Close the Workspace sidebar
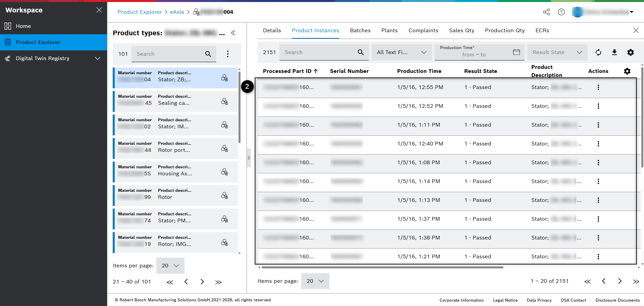 pyautogui.click(x=99, y=10)
